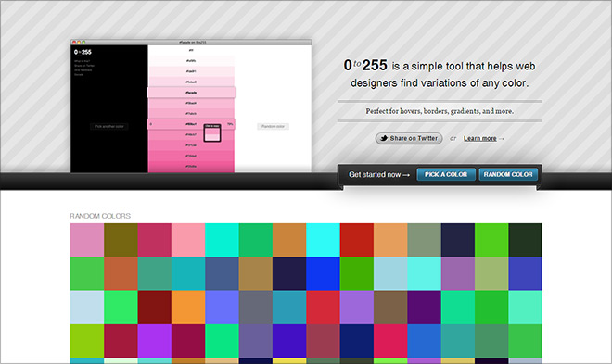Select the olive brown swatch in first row
This screenshot has width=612, height=364.
coord(121,240)
